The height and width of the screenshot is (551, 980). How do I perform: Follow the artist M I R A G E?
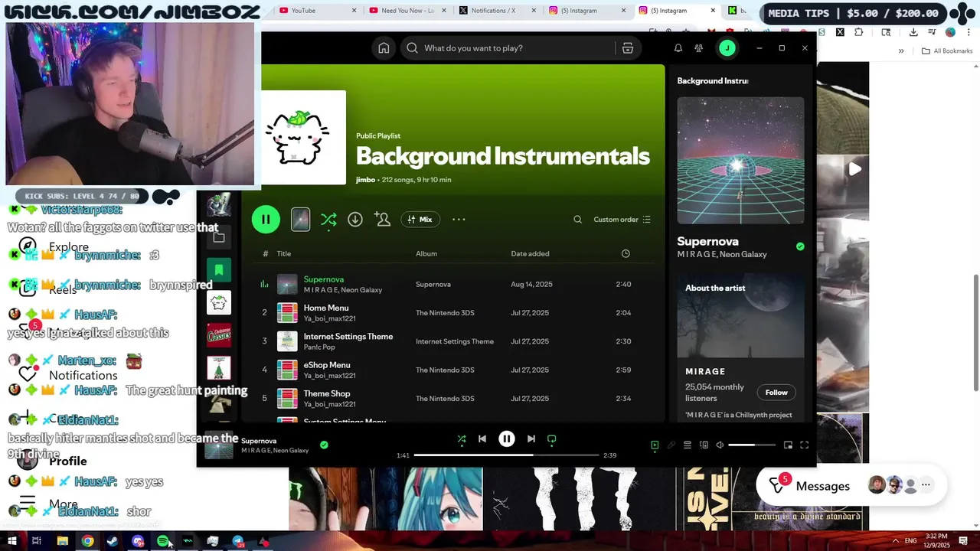[776, 393]
